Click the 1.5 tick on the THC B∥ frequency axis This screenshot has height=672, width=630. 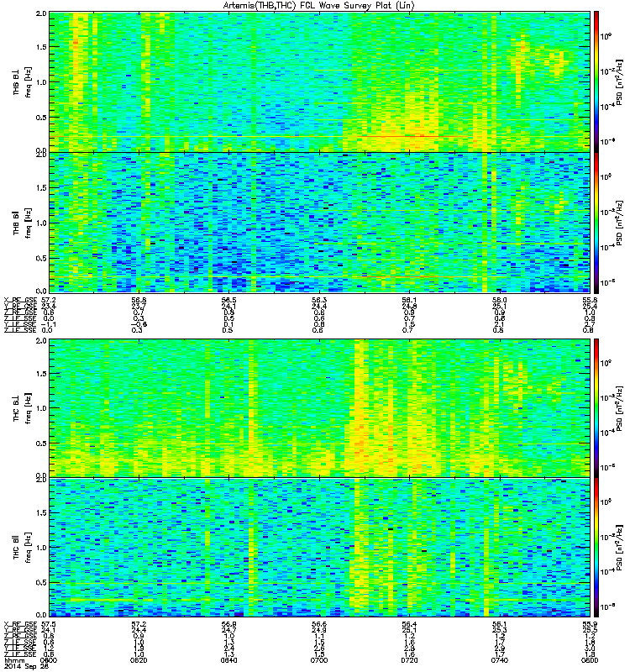pyautogui.click(x=41, y=512)
